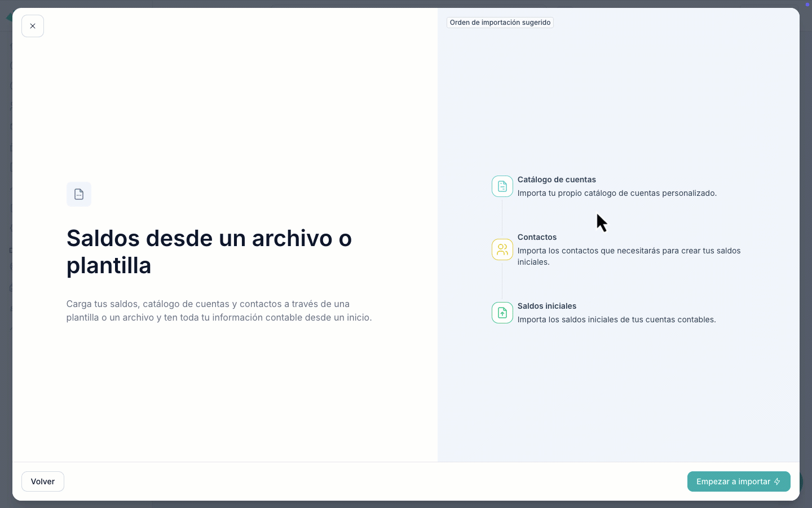Click the file icon above the dialog title

tap(79, 194)
